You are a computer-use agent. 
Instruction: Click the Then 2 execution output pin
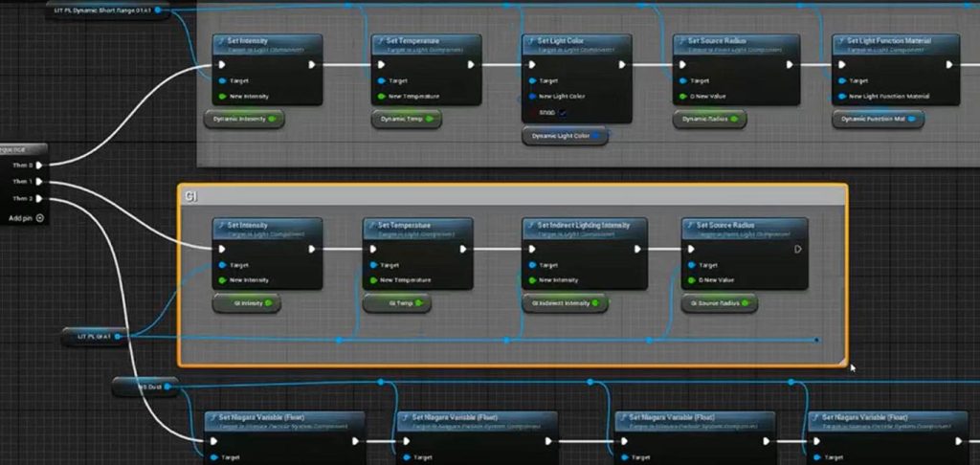coord(38,199)
